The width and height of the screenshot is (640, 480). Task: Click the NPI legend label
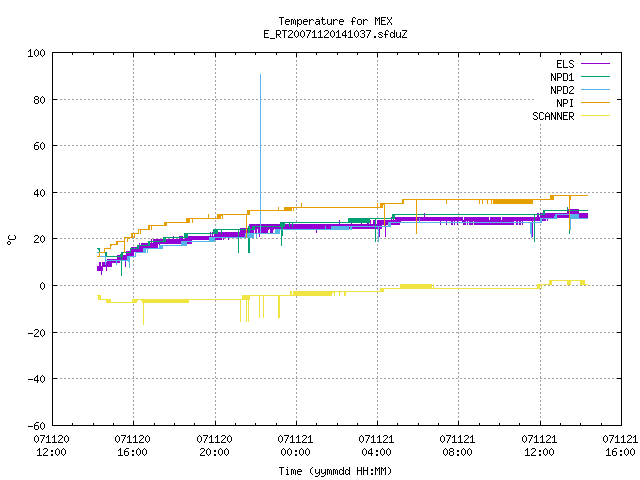[565, 103]
